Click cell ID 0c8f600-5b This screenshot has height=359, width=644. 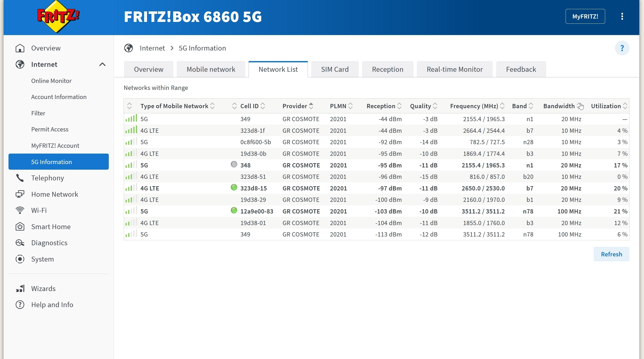point(256,142)
